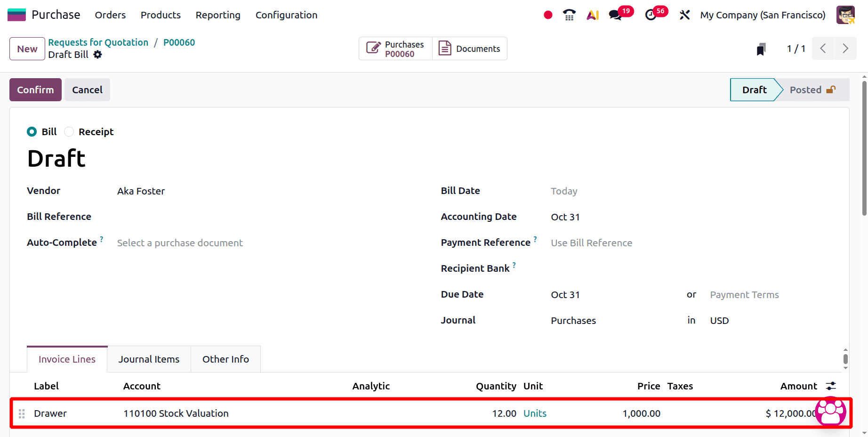
Task: Open the VoIP phone panel
Action: (569, 15)
